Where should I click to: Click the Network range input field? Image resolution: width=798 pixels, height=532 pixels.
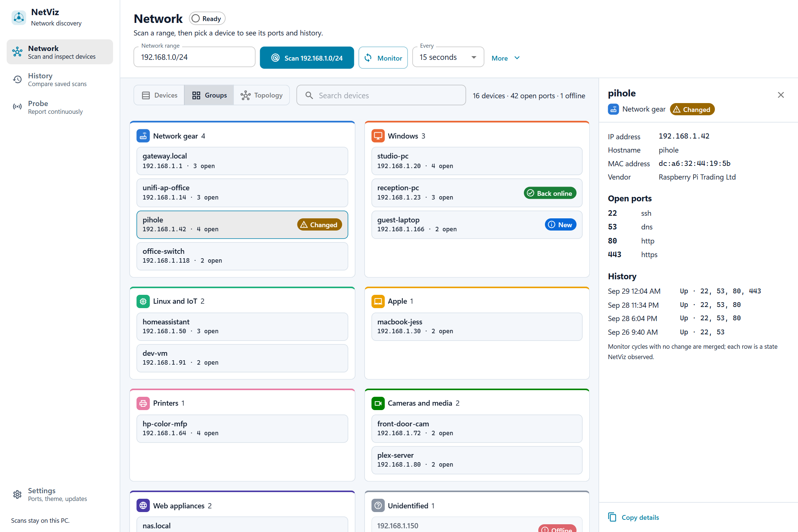[194, 57]
